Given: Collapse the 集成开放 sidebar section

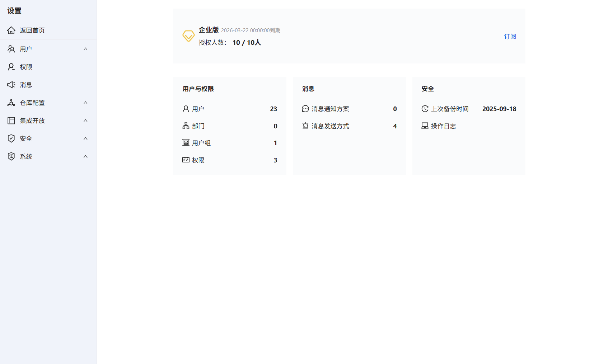Looking at the screenshot, I should point(85,120).
